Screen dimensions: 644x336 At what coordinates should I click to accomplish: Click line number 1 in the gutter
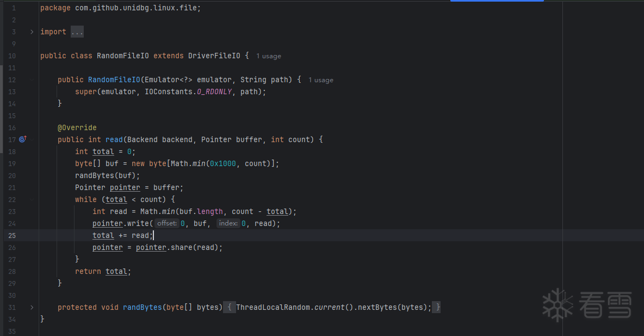[x=14, y=8]
